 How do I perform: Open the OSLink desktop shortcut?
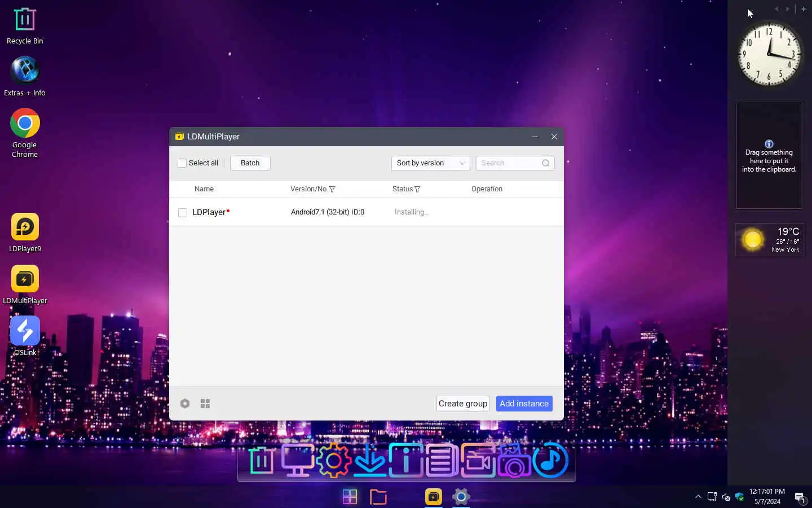pos(25,336)
